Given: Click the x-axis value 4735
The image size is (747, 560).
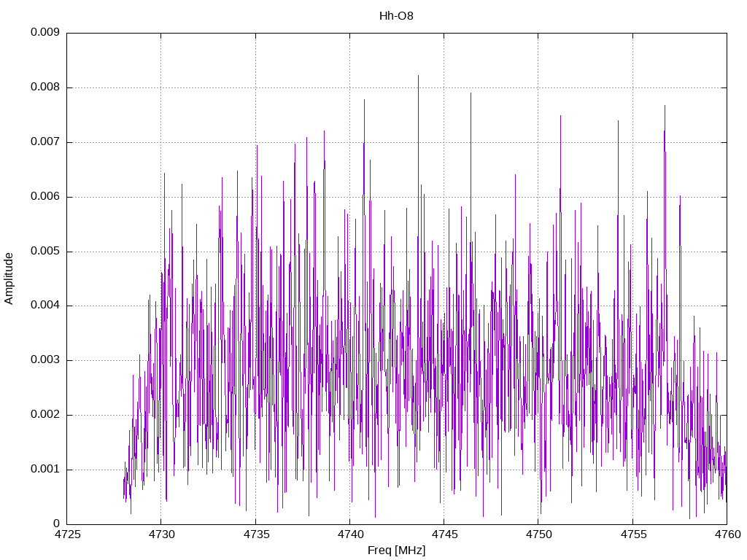Looking at the screenshot, I should (x=256, y=534).
